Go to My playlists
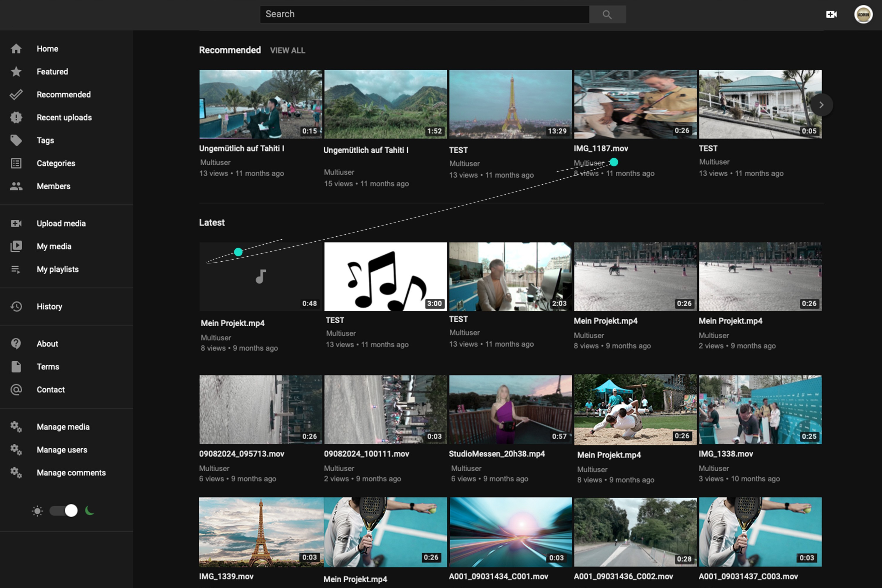 pyautogui.click(x=57, y=269)
